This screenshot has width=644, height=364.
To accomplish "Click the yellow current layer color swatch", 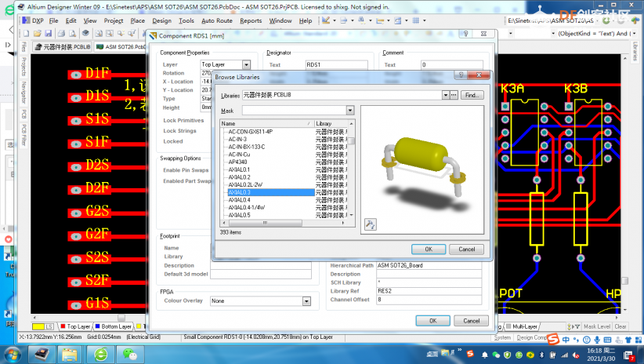I will 38,326.
